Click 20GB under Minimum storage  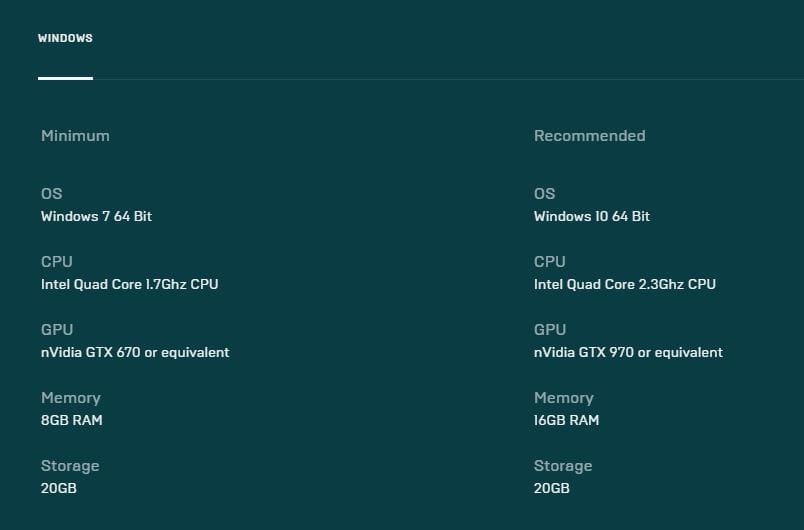59,488
